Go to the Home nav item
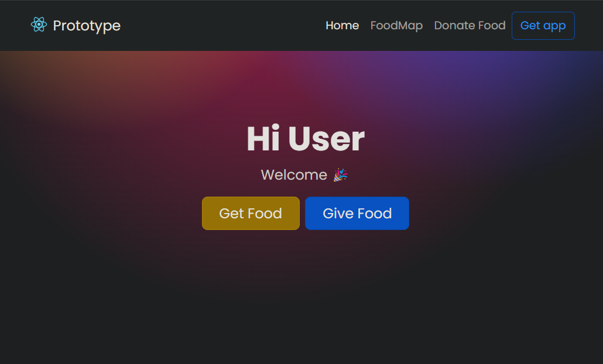603x364 pixels. 342,25
